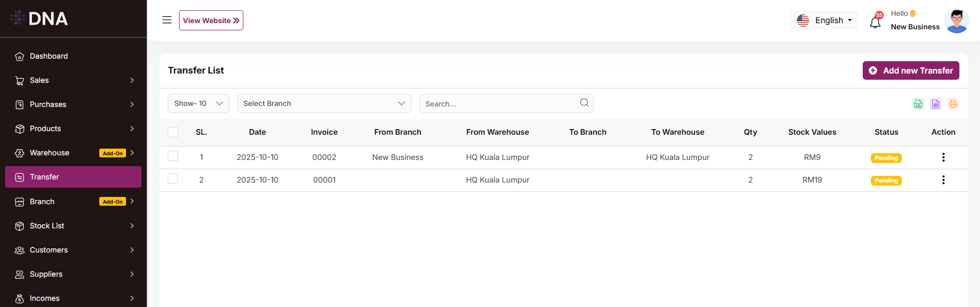Select the checkbox for row 1
The width and height of the screenshot is (980, 307).
(x=173, y=156)
